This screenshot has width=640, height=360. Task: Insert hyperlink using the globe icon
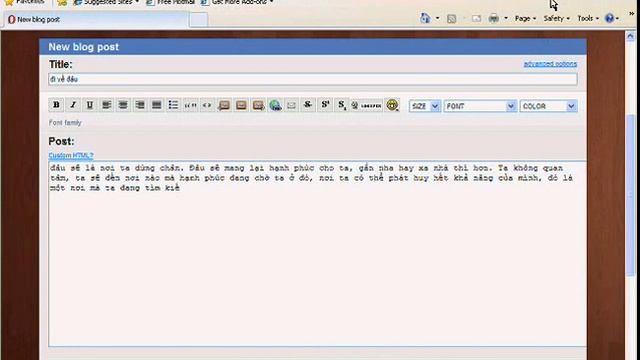276,105
